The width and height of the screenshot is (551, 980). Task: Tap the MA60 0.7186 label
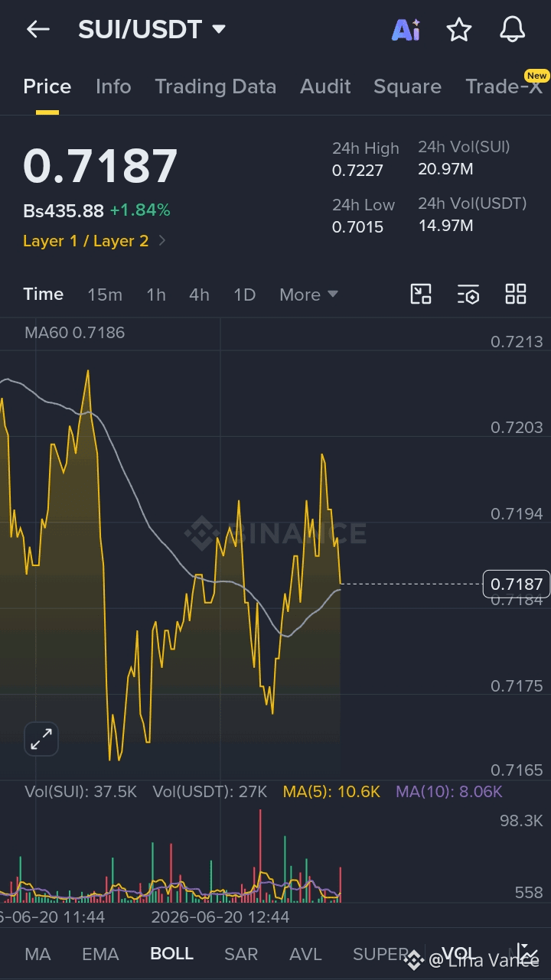click(x=74, y=333)
